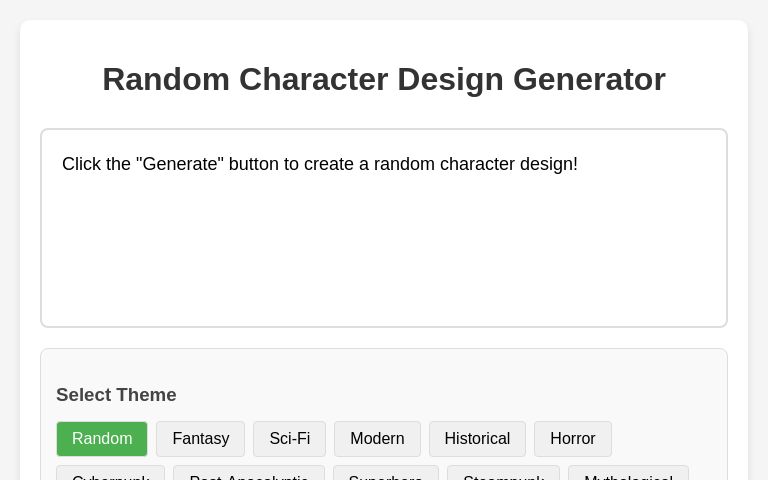Click the Select Theme section label

[116, 395]
